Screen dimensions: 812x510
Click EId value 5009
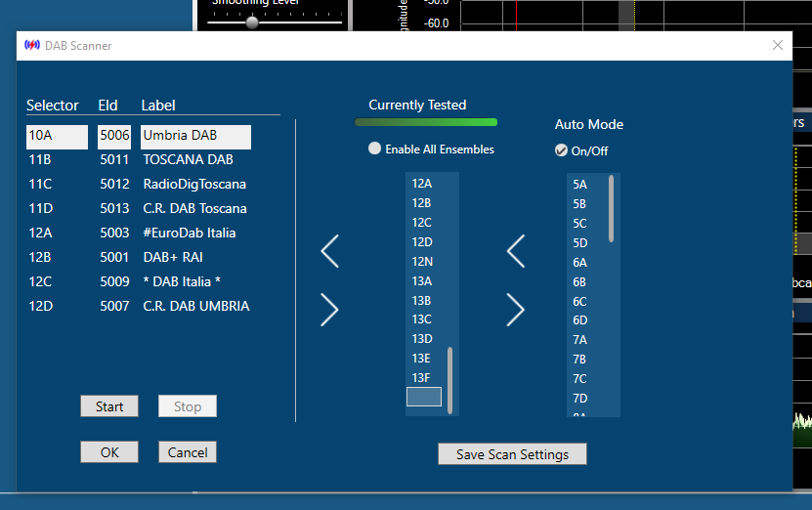click(114, 281)
